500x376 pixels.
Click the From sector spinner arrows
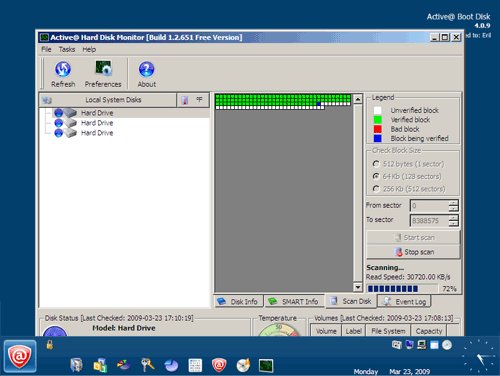tap(453, 206)
